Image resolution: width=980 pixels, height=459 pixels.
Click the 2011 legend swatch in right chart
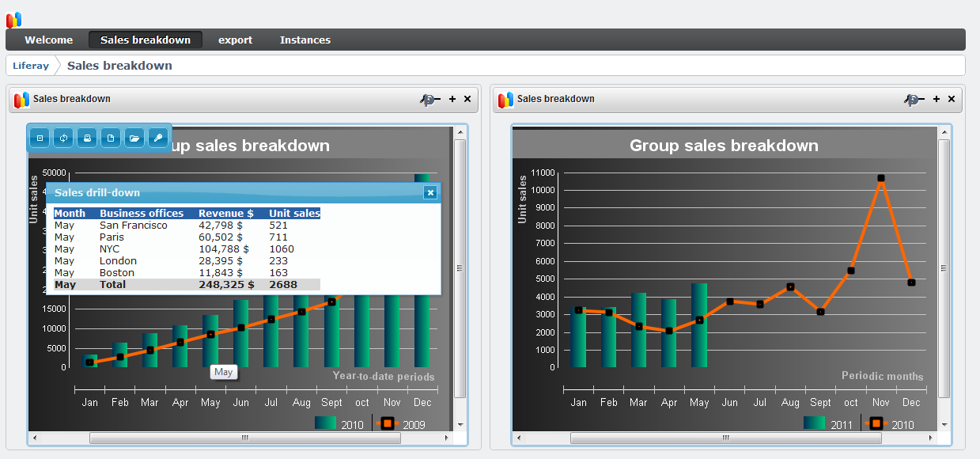(x=815, y=423)
